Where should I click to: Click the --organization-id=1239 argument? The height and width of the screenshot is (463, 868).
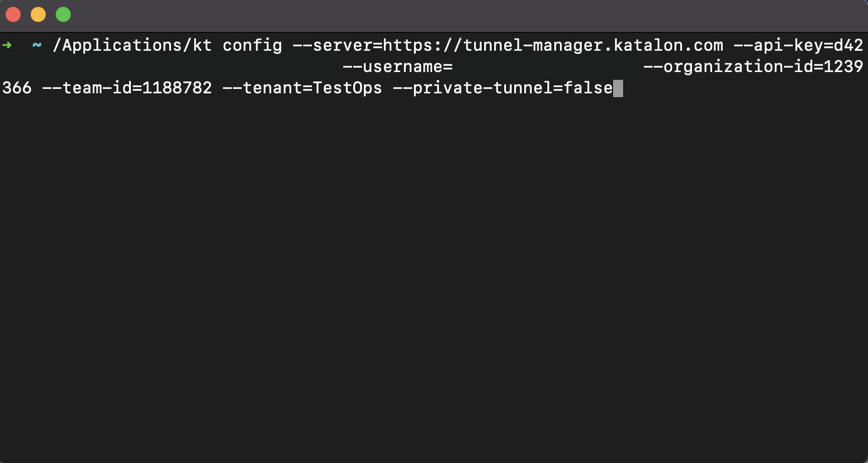click(753, 67)
